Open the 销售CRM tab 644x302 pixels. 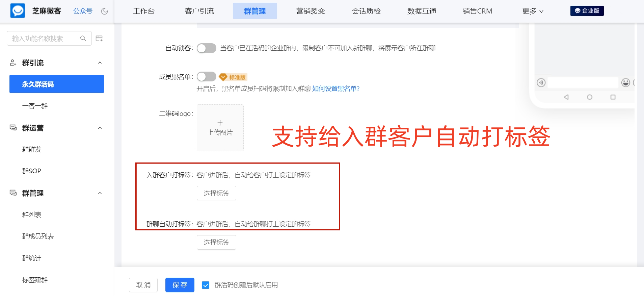[x=478, y=11]
